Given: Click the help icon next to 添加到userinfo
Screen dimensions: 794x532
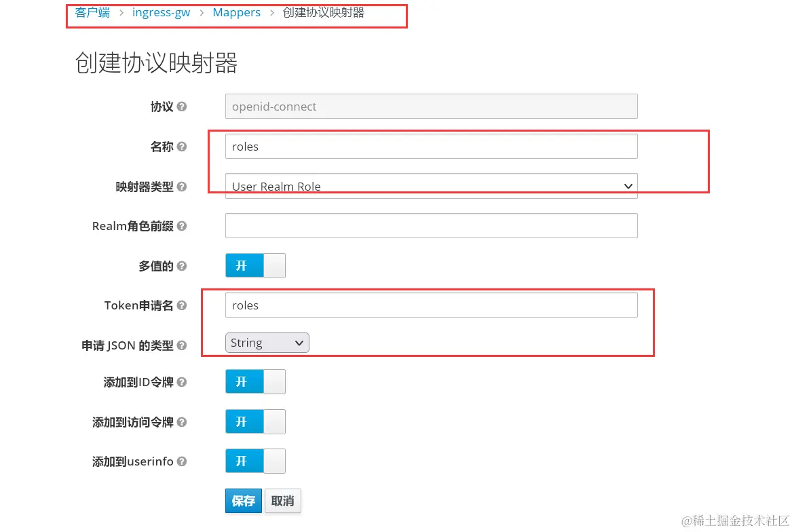Looking at the screenshot, I should [x=182, y=461].
